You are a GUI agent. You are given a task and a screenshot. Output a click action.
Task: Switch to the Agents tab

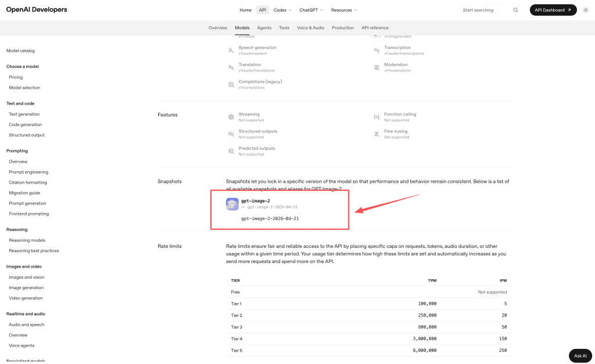264,28
